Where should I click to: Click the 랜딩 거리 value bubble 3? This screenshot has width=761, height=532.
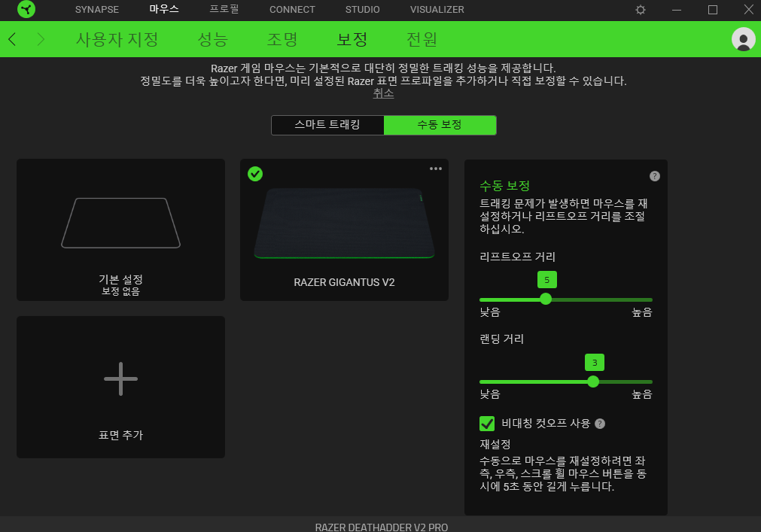click(x=595, y=363)
